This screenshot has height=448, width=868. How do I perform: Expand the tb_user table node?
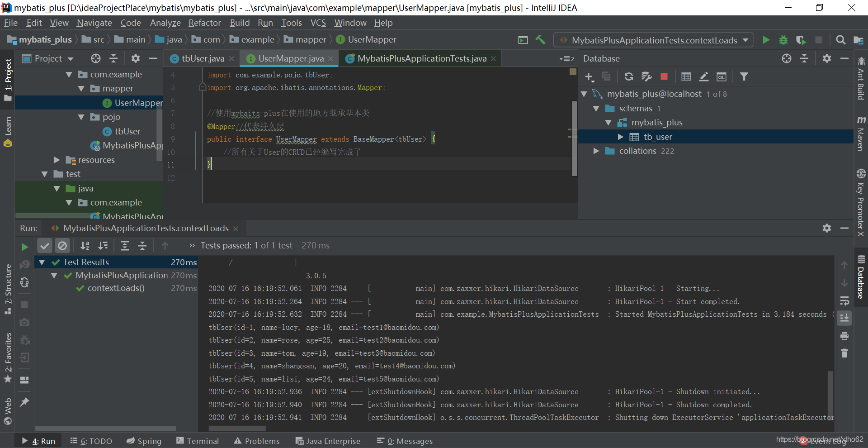pyautogui.click(x=621, y=137)
